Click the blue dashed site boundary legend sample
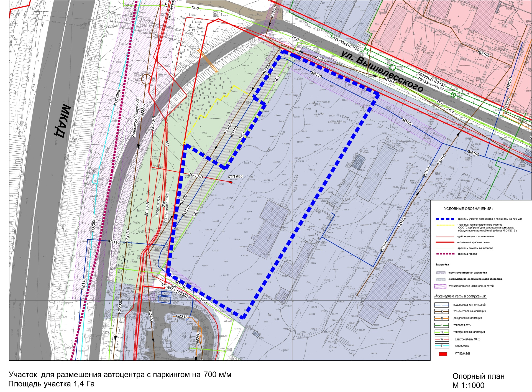 [x=445, y=219]
